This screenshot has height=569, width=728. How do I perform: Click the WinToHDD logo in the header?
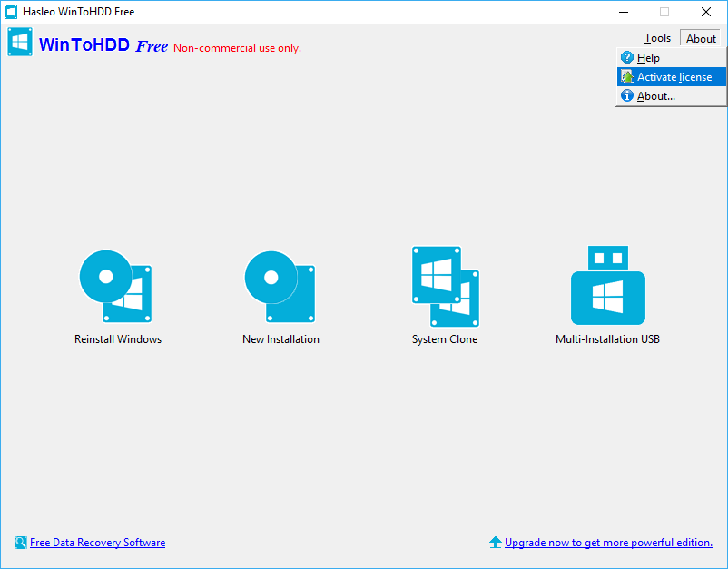tap(20, 43)
